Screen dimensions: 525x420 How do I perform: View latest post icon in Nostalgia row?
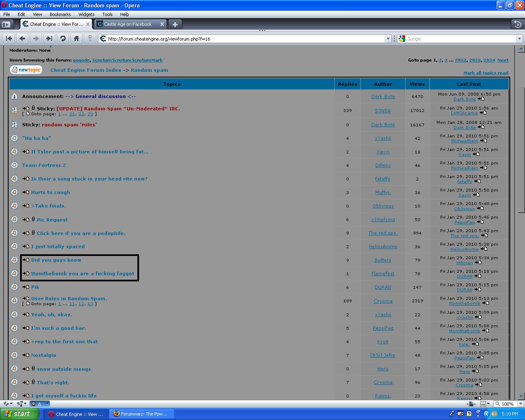click(x=480, y=358)
